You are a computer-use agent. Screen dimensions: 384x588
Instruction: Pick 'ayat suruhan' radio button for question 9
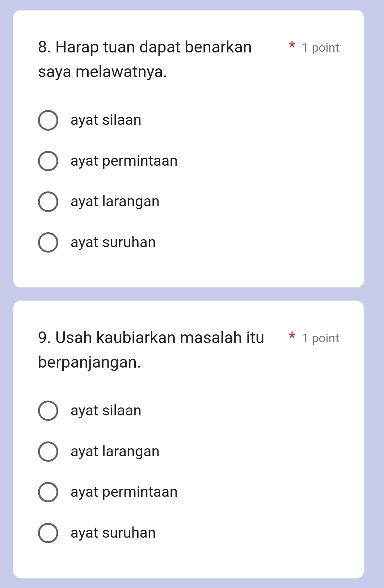48,533
